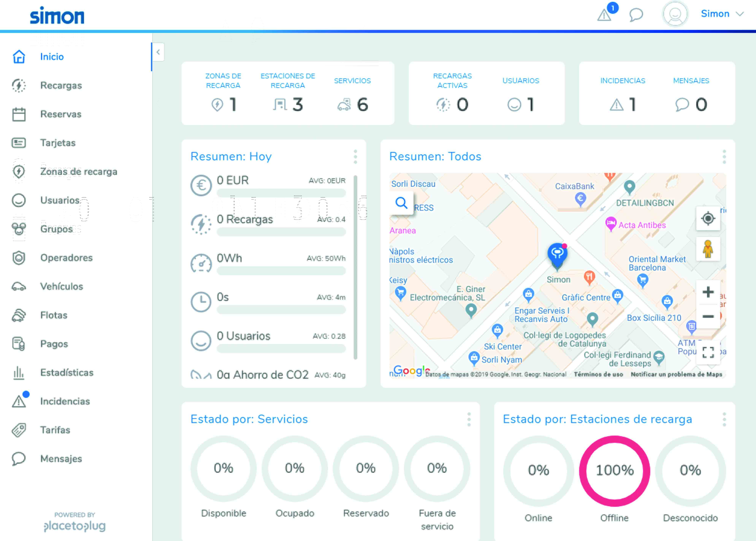Click the Simon charging station map marker
The height and width of the screenshot is (541, 756).
(x=558, y=256)
